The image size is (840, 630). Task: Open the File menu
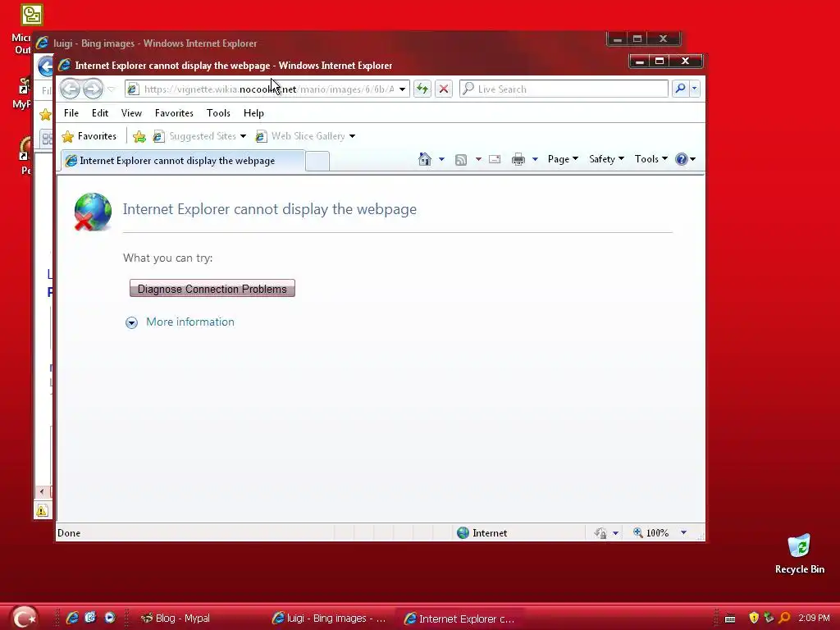coord(71,113)
